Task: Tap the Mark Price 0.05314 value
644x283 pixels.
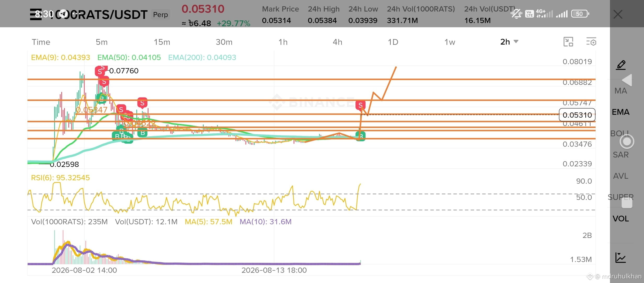Action: (x=276, y=20)
